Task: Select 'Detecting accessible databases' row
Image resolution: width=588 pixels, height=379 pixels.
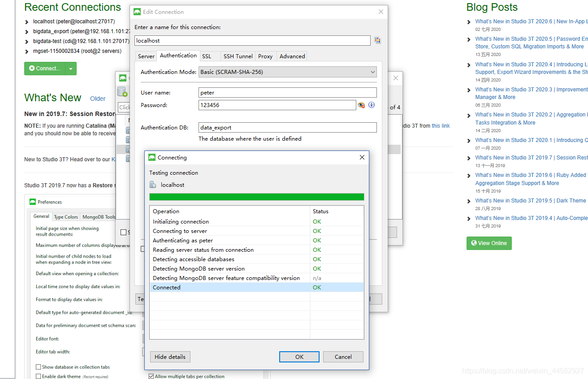Action: (x=256, y=259)
